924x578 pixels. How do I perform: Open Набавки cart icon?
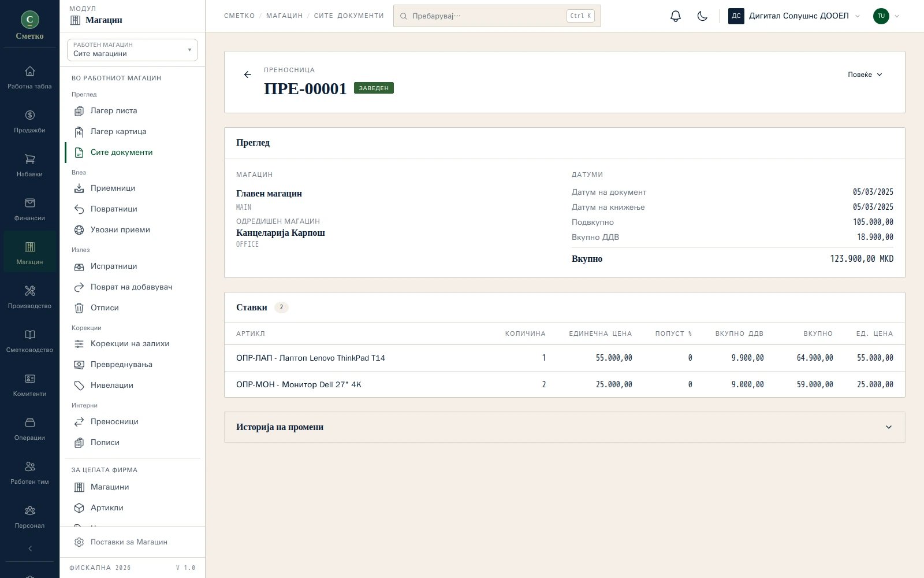pos(30,165)
